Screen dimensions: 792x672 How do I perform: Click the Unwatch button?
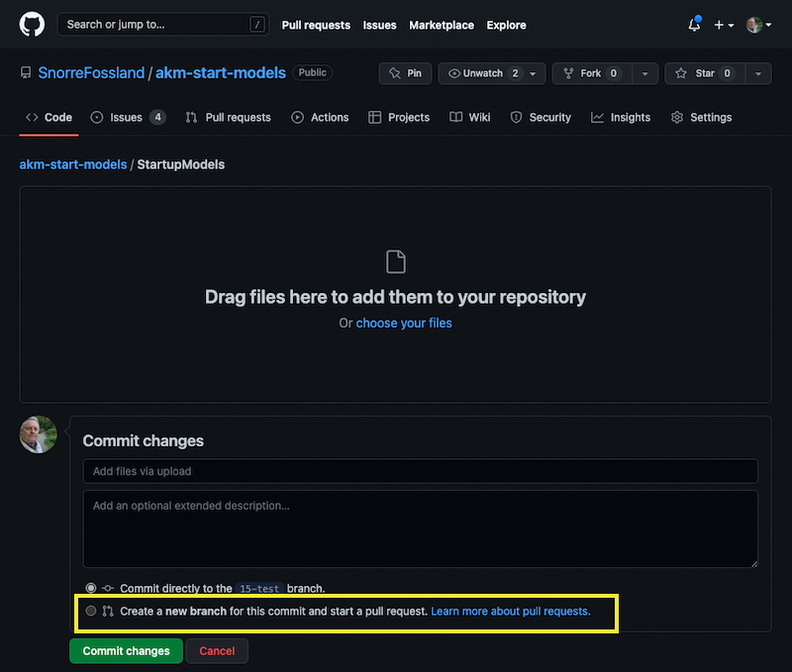pyautogui.click(x=492, y=73)
